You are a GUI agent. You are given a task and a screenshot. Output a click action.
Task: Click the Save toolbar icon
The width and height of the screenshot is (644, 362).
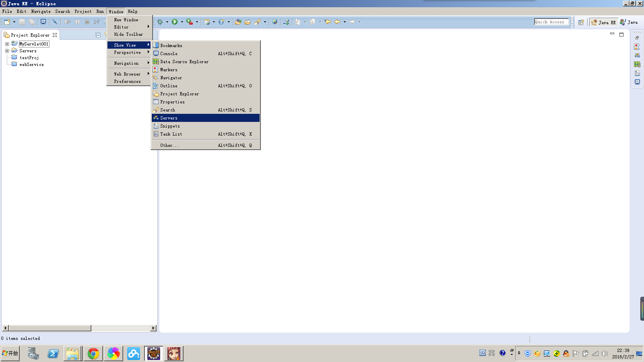tap(22, 22)
